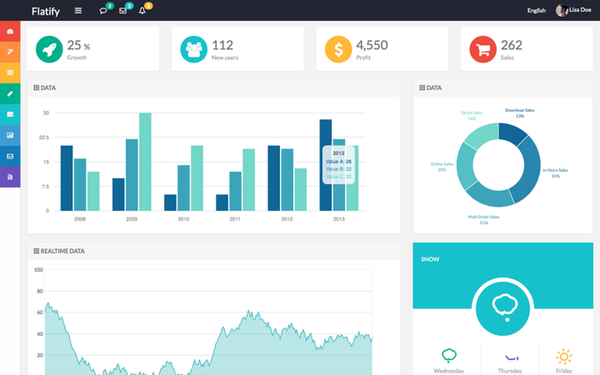Click the teal badge on mail icon

[x=129, y=6]
